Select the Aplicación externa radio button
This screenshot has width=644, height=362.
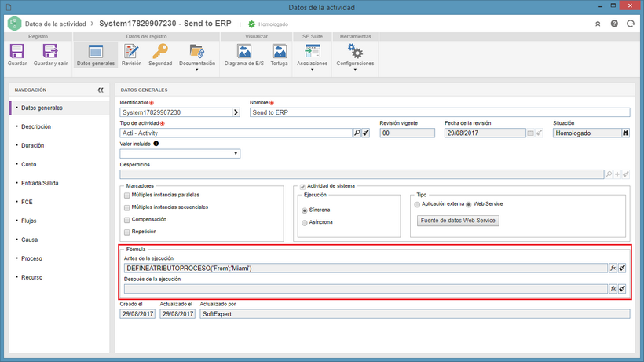(x=417, y=204)
